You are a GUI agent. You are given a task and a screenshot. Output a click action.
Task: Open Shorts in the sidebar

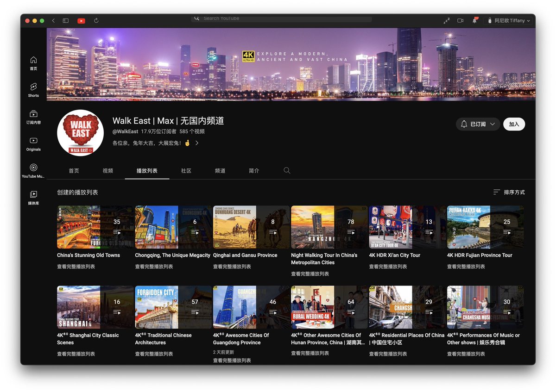coord(33,90)
